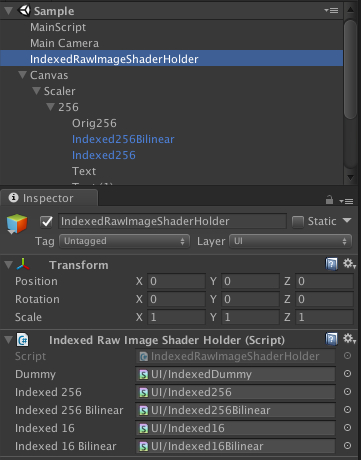Click the UI/Indexed16 shader reference
Image resolution: width=361 pixels, height=460 pixels.
pos(235,428)
